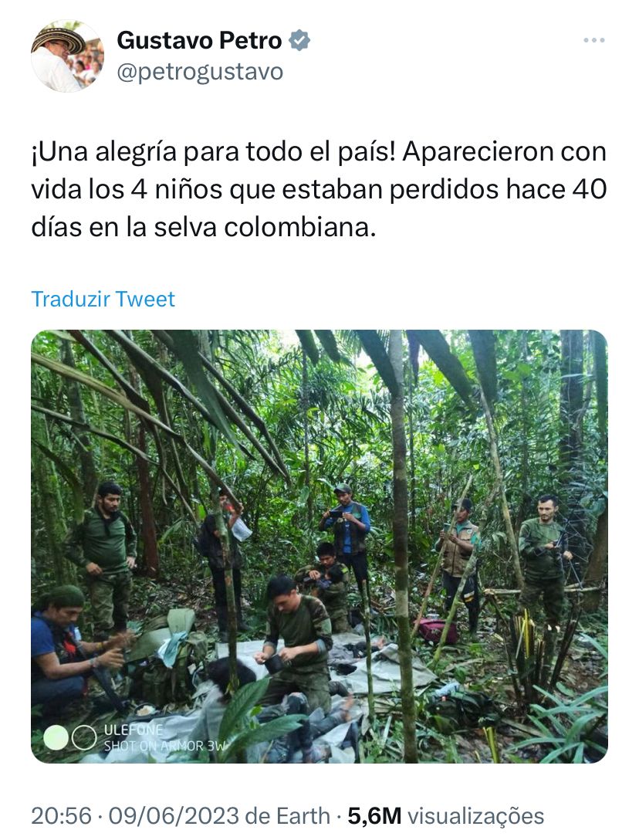This screenshot has height=840, width=639.
Task: Select the "Gustavo Petro" display name
Action: pos(199,41)
